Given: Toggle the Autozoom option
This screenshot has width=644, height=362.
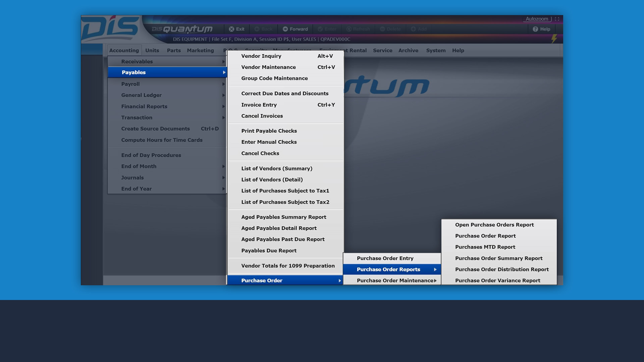Looking at the screenshot, I should point(537,19).
